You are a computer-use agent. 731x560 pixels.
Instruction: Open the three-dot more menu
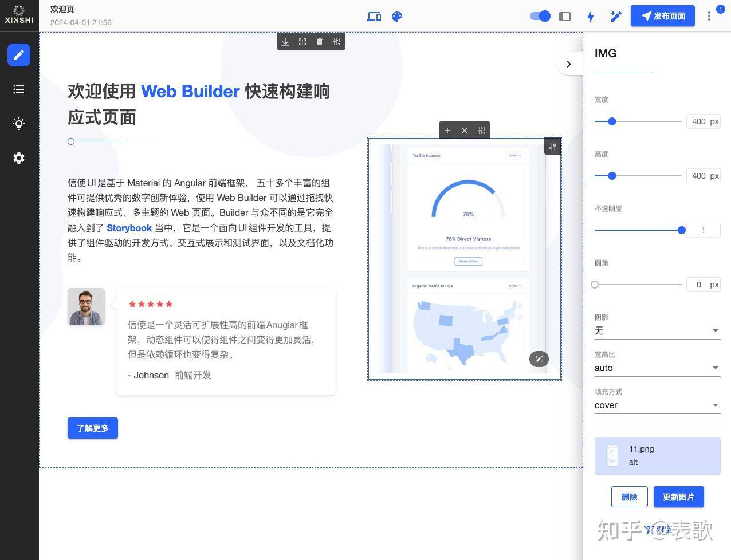pos(709,17)
